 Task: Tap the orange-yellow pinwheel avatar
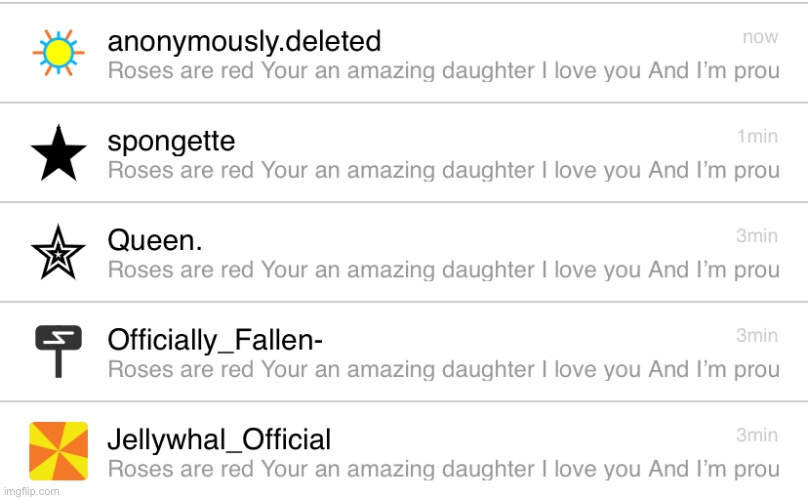click(x=58, y=451)
